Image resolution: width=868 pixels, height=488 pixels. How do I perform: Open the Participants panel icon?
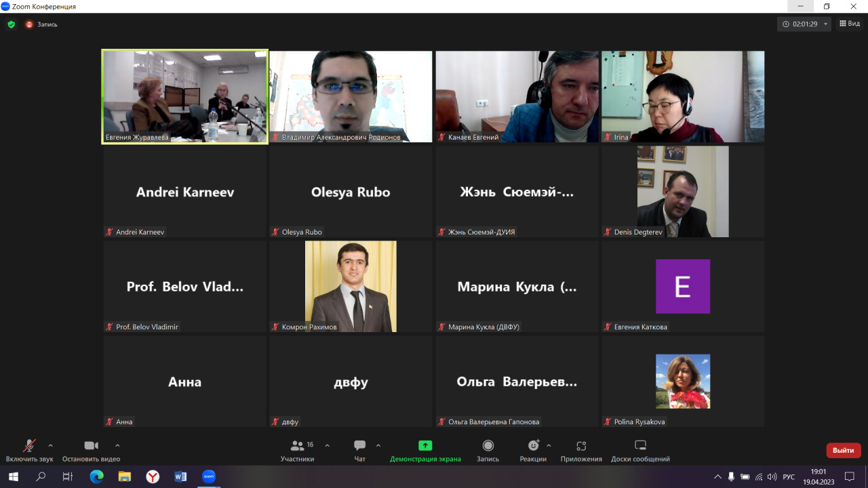[x=298, y=446]
